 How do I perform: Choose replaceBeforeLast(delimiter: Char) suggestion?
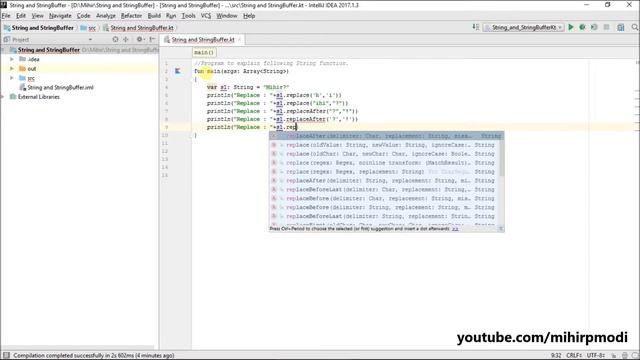pos(384,190)
